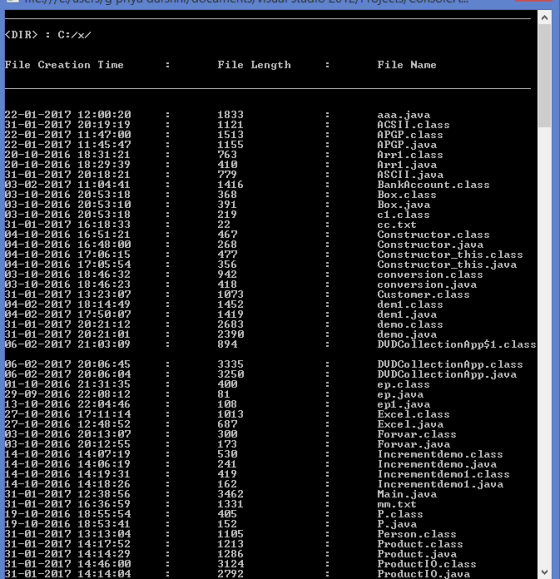Viewport: 560px width, 579px height.
Task: Select the file name Incrementdemo.java
Action: 437,464
